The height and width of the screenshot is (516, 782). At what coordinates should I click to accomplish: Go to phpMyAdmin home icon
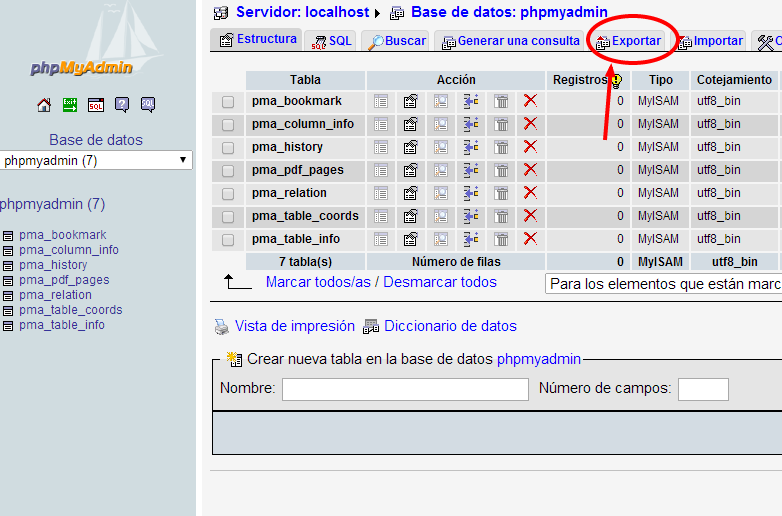44,105
